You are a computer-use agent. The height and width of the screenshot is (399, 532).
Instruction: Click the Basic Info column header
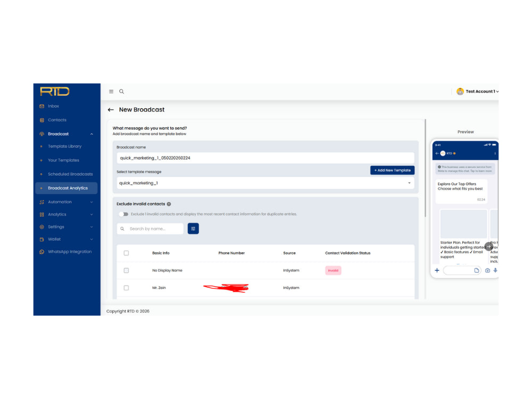(161, 253)
